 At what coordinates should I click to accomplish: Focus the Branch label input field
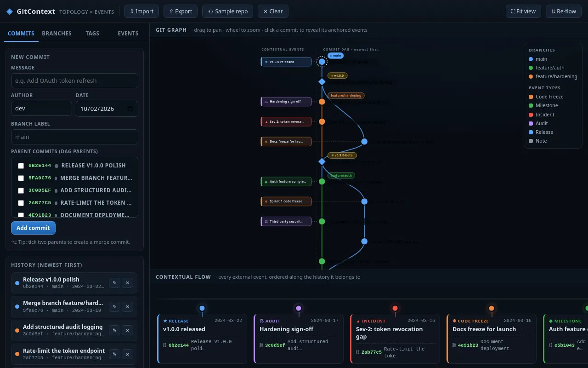pos(74,137)
